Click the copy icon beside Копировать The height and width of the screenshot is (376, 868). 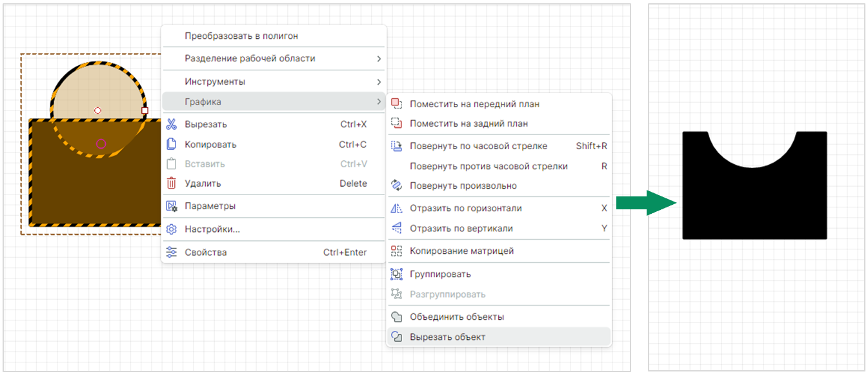point(172,144)
